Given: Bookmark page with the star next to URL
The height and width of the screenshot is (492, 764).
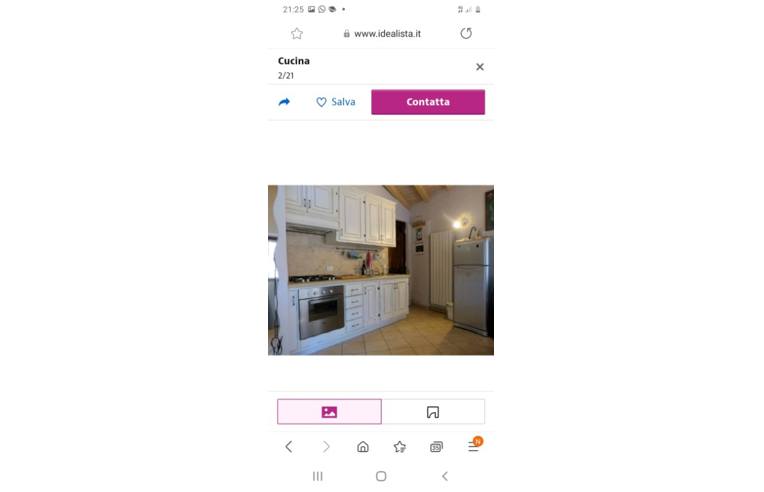Looking at the screenshot, I should [x=297, y=34].
